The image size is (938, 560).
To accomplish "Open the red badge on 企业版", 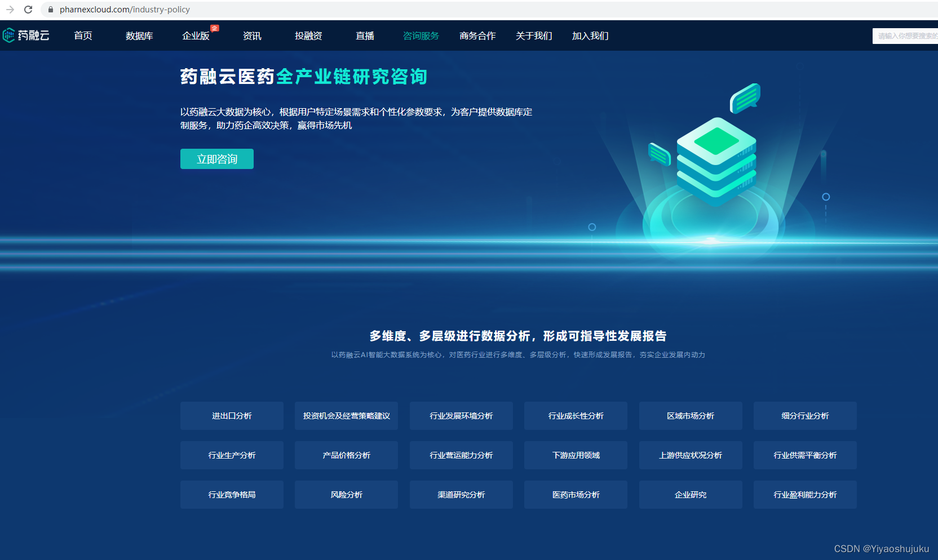I will click(x=215, y=28).
